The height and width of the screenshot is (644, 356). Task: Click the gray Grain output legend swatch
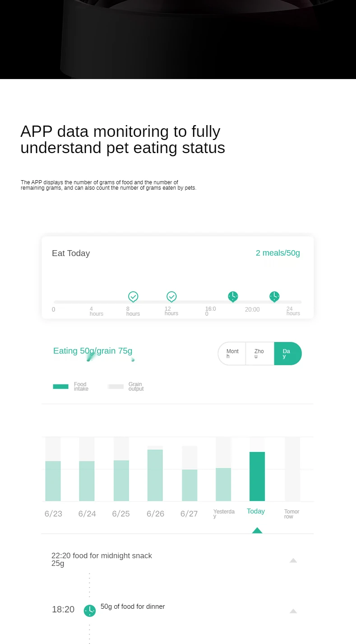[116, 387]
